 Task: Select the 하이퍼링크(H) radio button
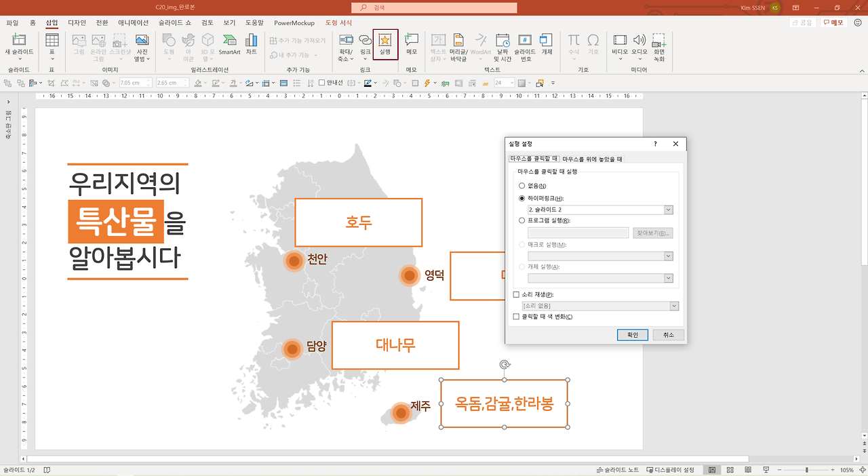[521, 198]
